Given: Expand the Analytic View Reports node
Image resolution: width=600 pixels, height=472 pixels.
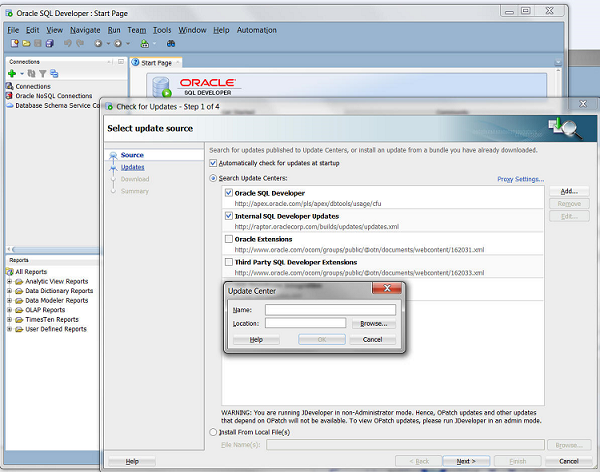Looking at the screenshot, I should click(10, 281).
